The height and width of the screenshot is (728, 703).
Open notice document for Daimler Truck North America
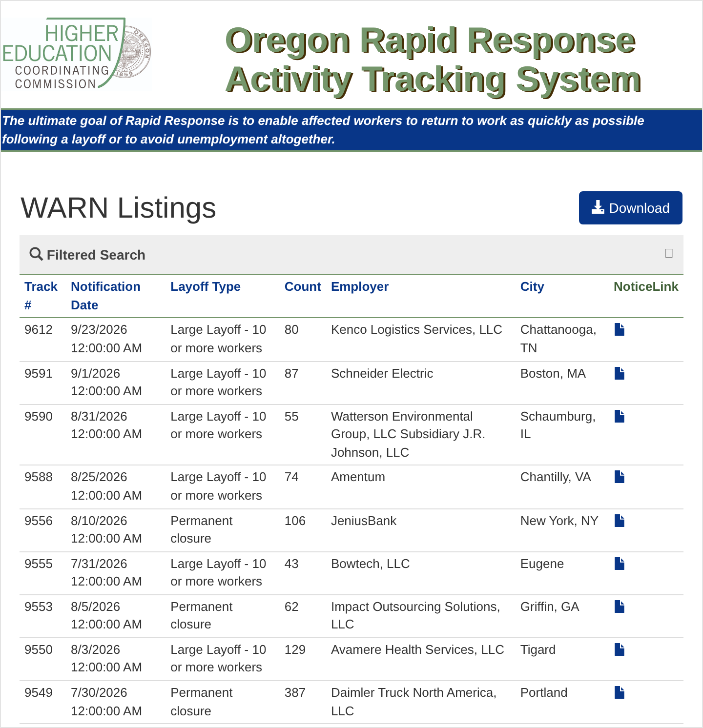(620, 692)
